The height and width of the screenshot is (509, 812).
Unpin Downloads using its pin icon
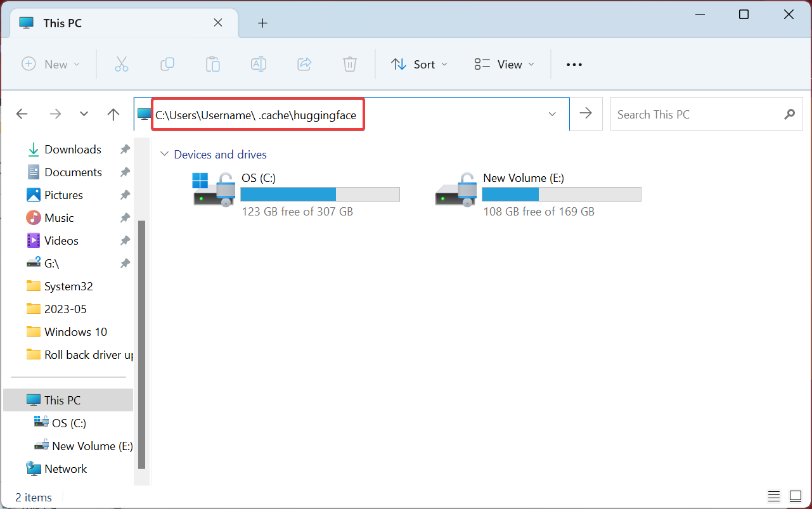pyautogui.click(x=125, y=150)
